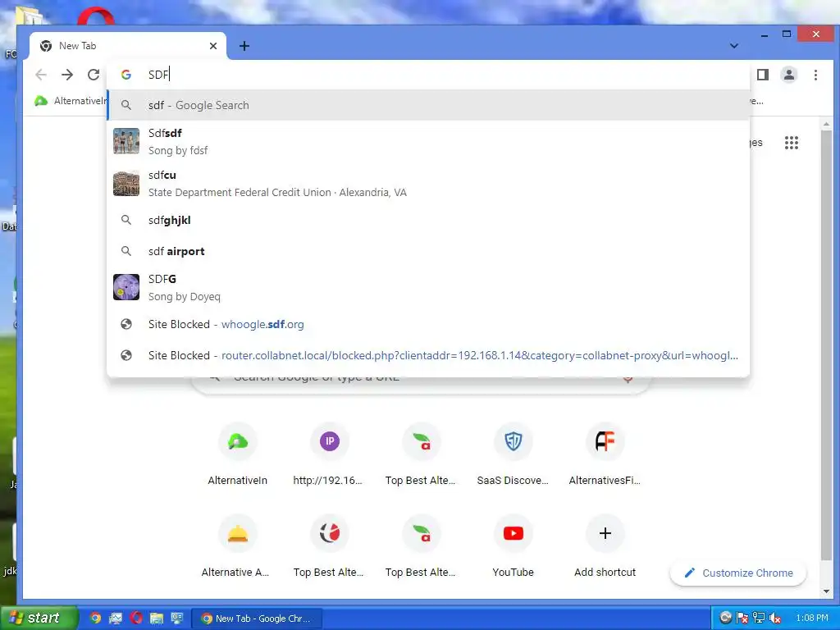Open the folder icon in quick launch
840x630 pixels.
pyautogui.click(x=157, y=619)
